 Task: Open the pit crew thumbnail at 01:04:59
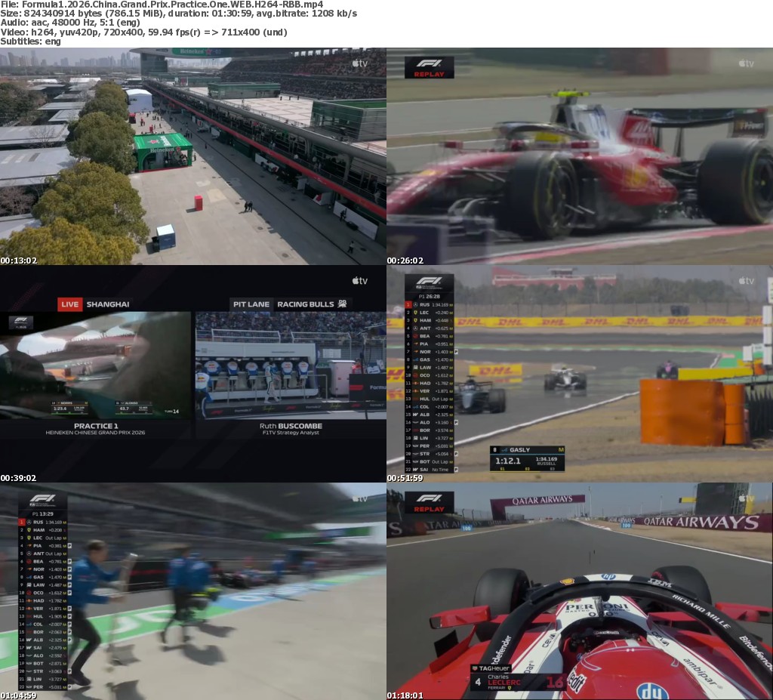(193, 591)
